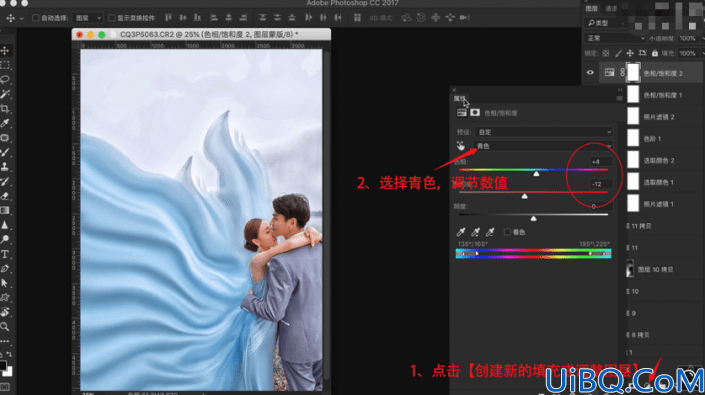Click the auto-align layers icon

[x=357, y=18]
